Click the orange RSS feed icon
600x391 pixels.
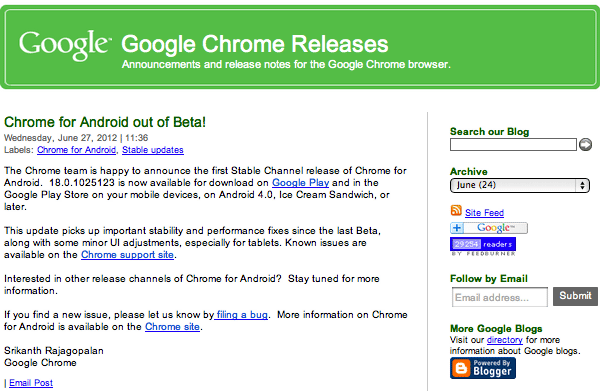point(456,210)
